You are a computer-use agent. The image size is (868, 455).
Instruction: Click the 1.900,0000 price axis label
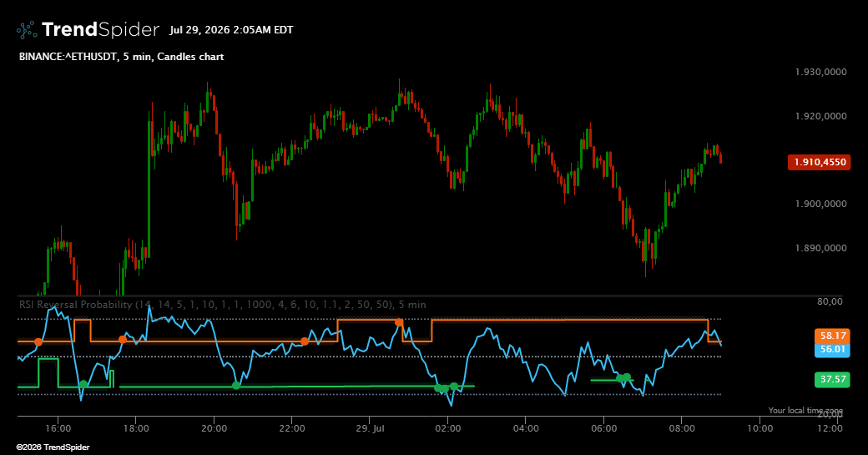coord(821,205)
